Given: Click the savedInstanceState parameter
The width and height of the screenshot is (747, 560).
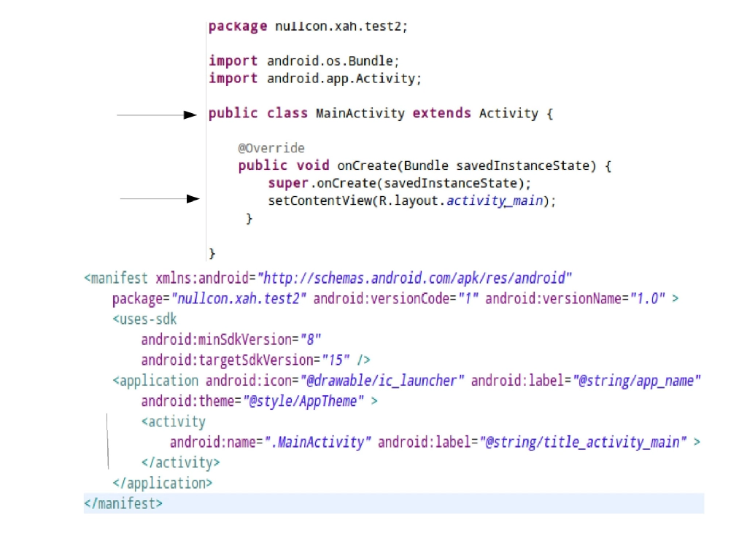Looking at the screenshot, I should point(518,165).
